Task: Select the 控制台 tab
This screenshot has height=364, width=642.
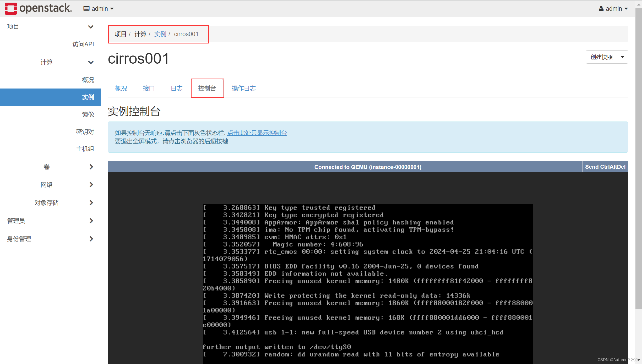Action: [x=207, y=88]
